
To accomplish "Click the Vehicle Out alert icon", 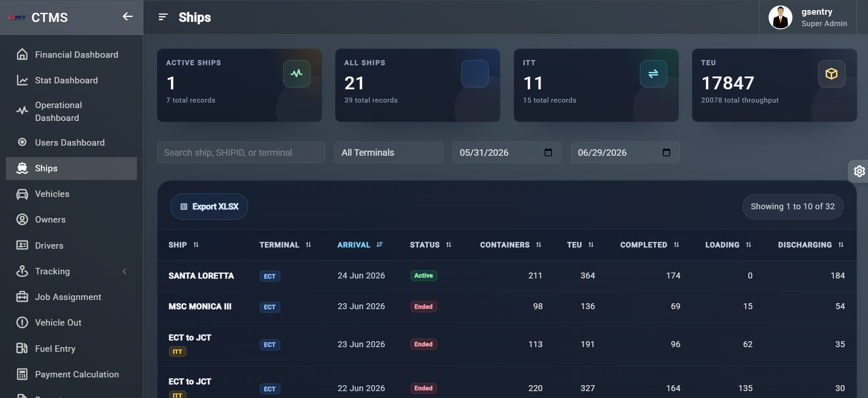I will click(22, 322).
